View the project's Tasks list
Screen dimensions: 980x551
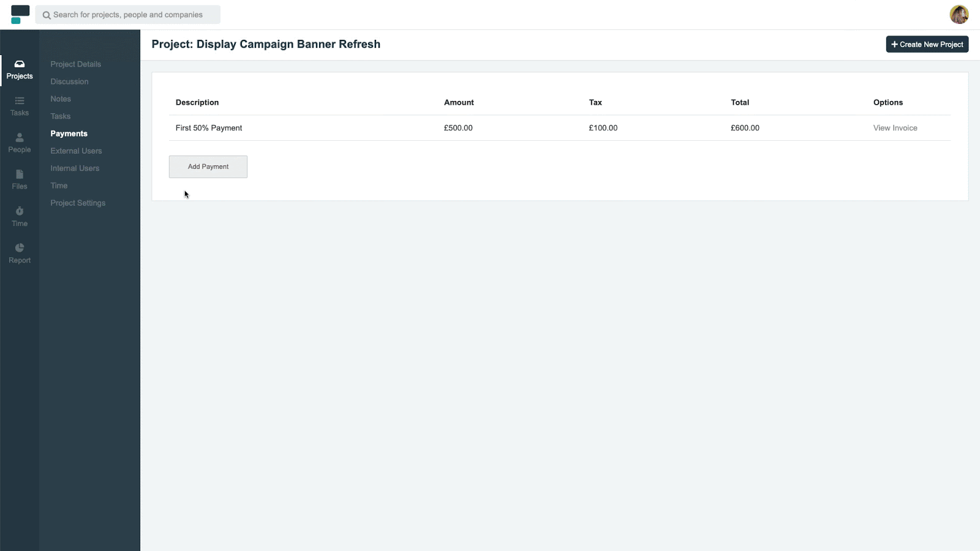[x=60, y=116]
